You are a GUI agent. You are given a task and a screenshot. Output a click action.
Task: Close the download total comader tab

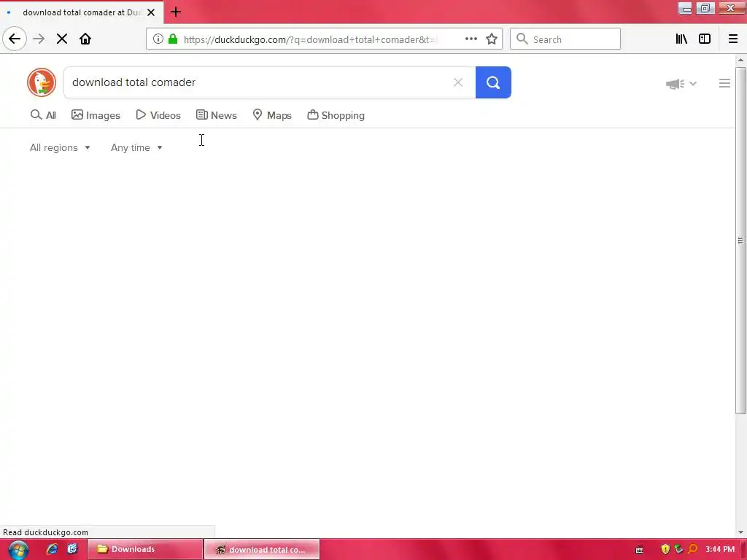(x=151, y=12)
